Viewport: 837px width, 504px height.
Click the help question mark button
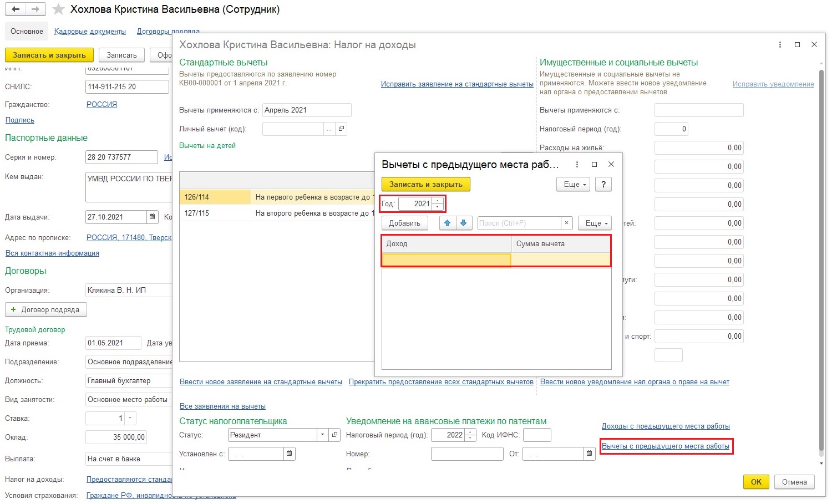pyautogui.click(x=603, y=184)
